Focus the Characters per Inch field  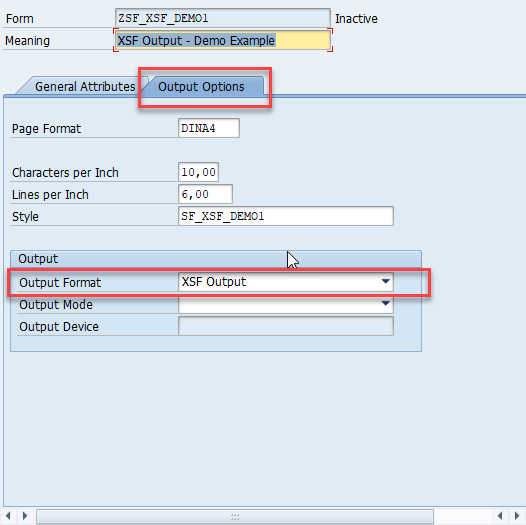point(199,172)
